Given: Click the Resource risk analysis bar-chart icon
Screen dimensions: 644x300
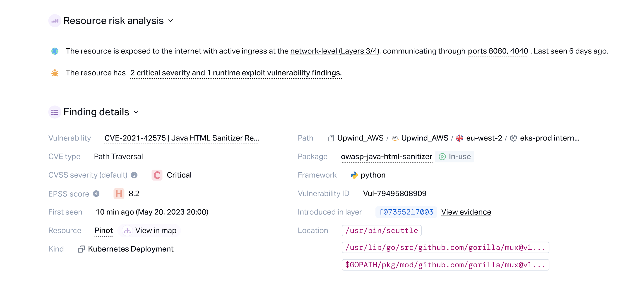Looking at the screenshot, I should coord(55,21).
